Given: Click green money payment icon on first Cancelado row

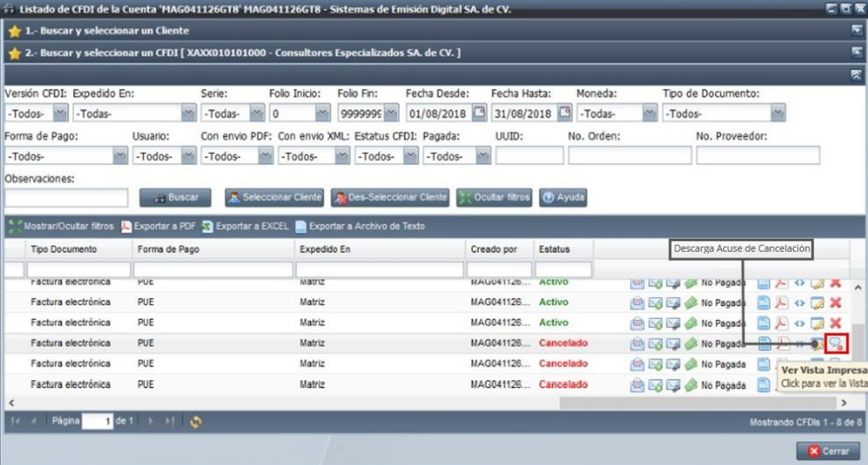Looking at the screenshot, I should click(689, 343).
